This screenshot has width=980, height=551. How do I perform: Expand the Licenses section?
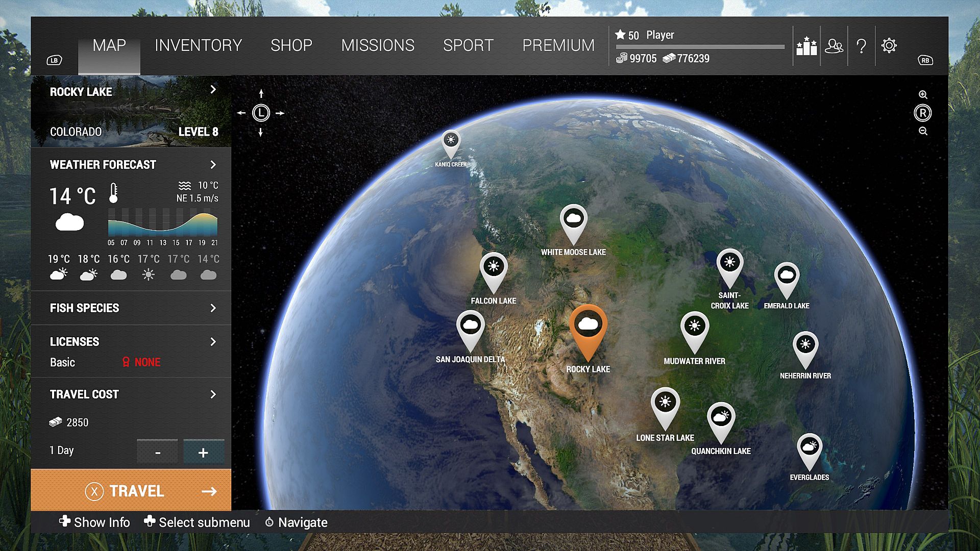(x=213, y=342)
